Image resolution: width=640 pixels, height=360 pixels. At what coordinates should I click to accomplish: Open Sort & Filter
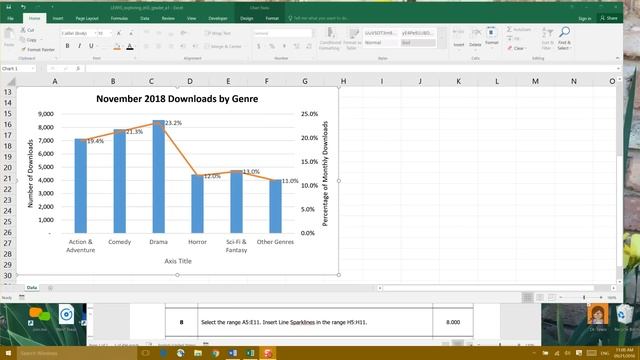click(547, 38)
